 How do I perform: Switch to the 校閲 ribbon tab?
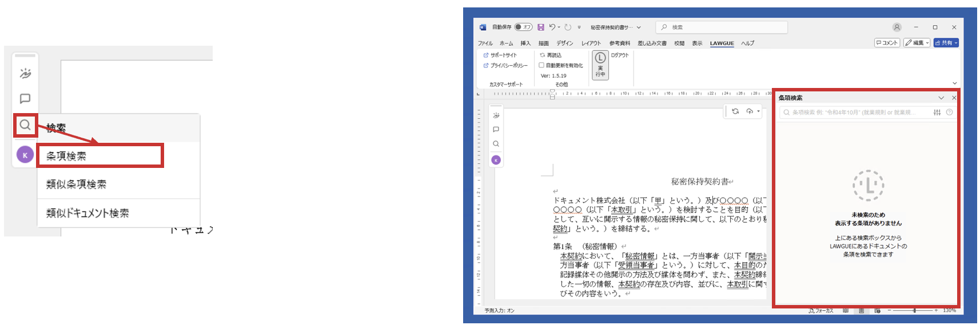point(679,43)
